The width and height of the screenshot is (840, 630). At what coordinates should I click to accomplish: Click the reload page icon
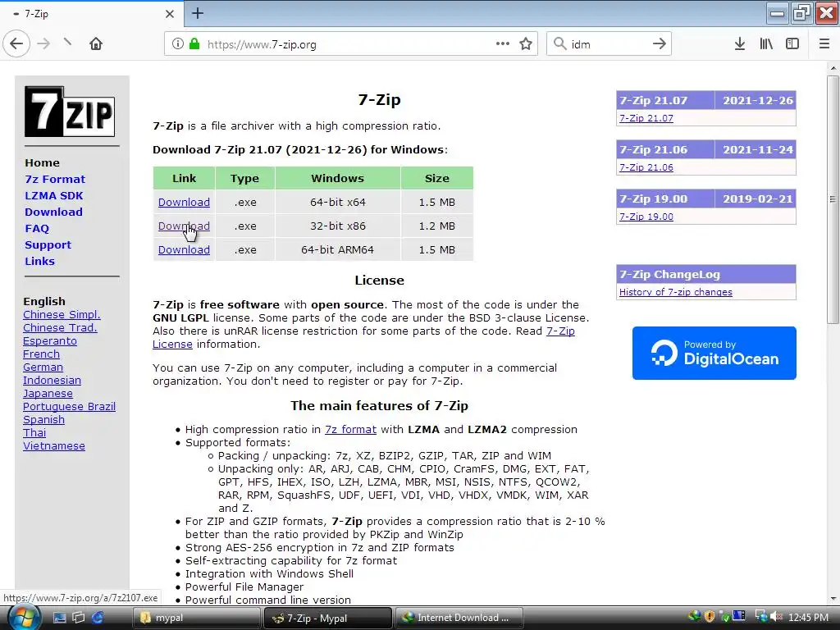tap(67, 42)
